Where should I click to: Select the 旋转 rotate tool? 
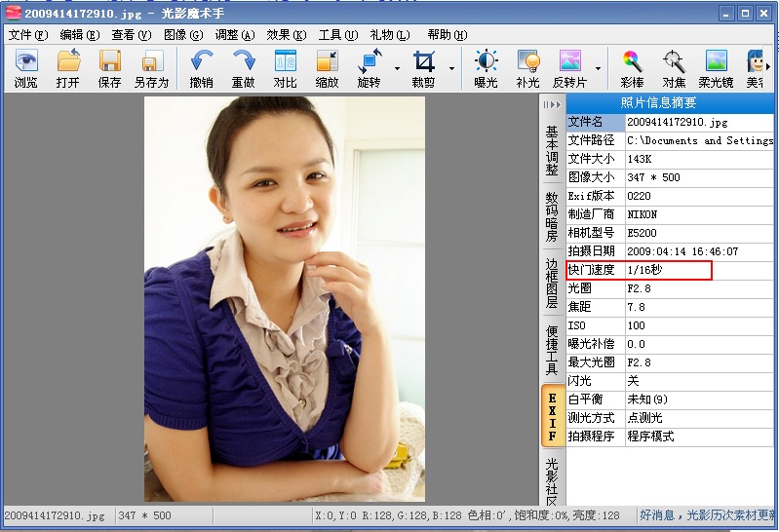(x=370, y=68)
